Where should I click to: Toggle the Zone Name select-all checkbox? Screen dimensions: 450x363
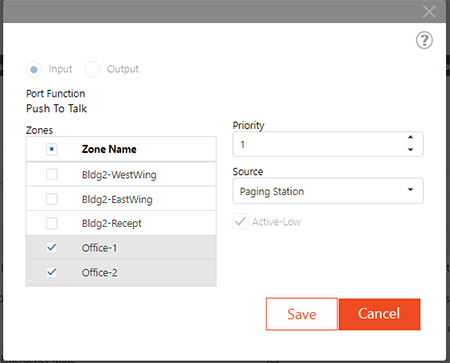point(52,149)
